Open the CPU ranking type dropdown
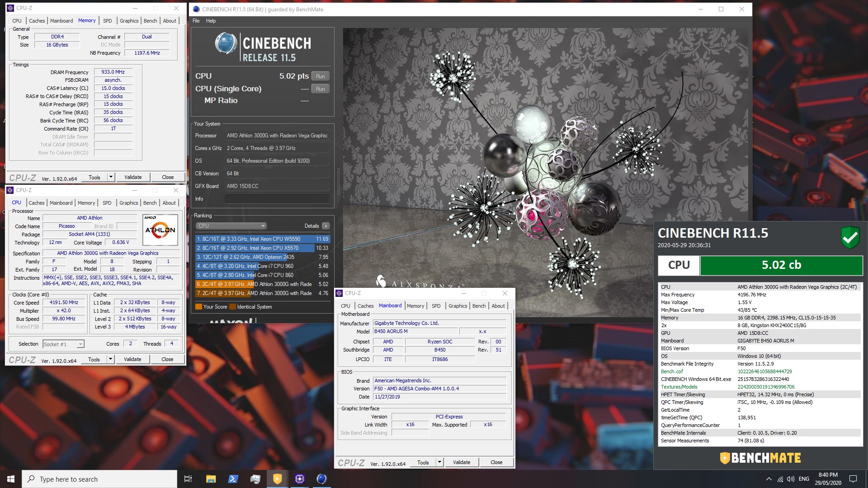Image resolution: width=868 pixels, height=488 pixels. (x=231, y=226)
